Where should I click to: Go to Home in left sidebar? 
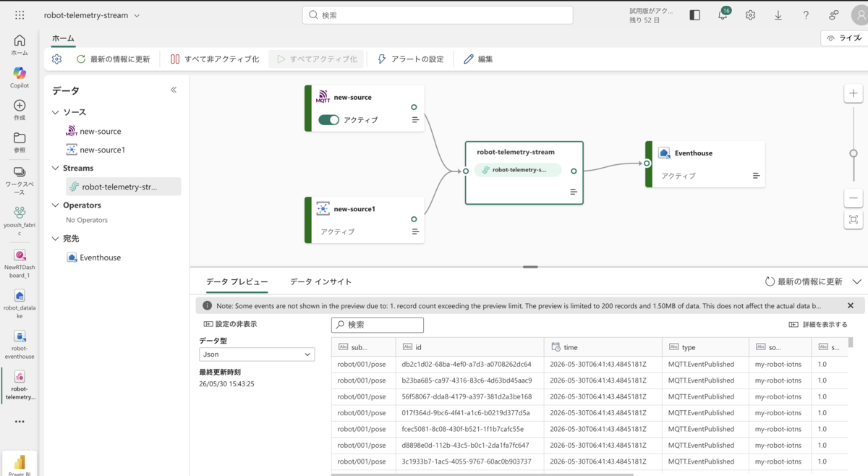20,45
